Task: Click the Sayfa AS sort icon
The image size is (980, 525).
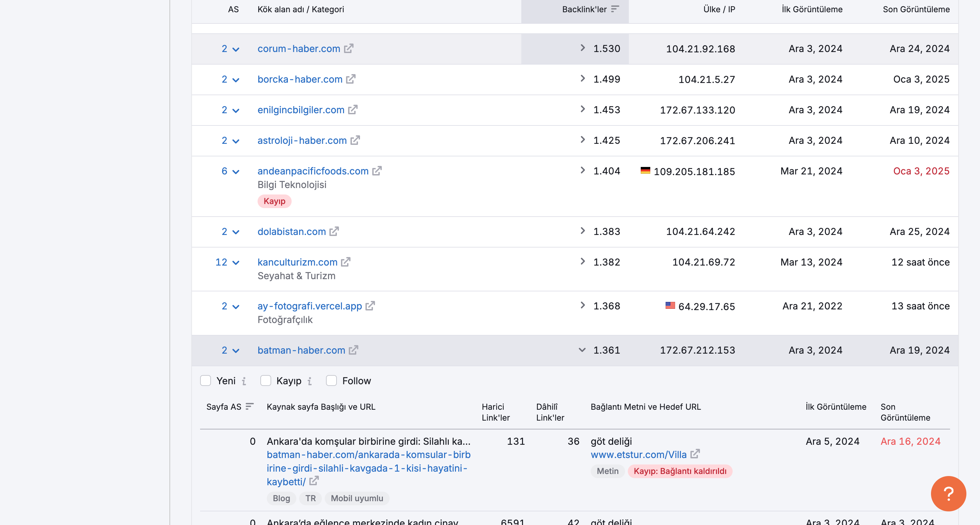Action: pyautogui.click(x=249, y=406)
